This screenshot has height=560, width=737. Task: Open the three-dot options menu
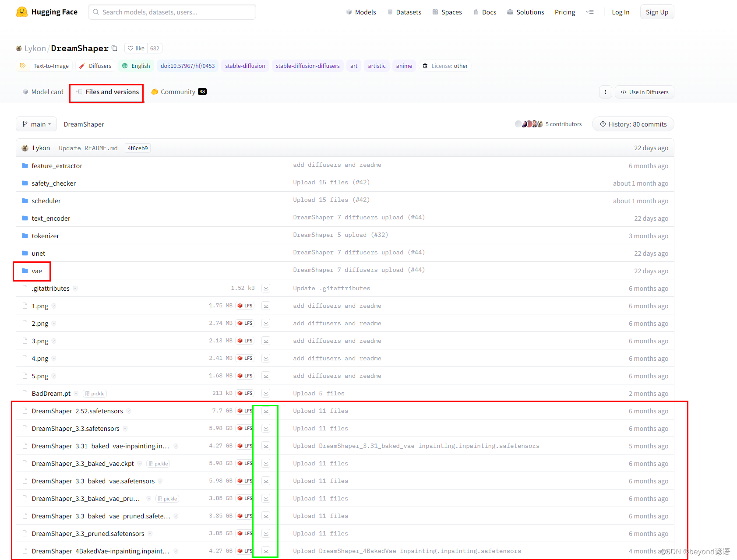[x=606, y=92]
